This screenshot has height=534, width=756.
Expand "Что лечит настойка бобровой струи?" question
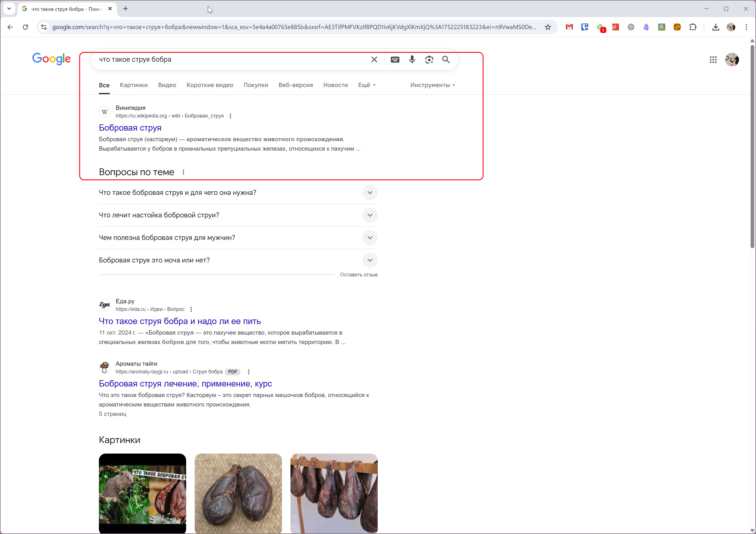tap(370, 215)
